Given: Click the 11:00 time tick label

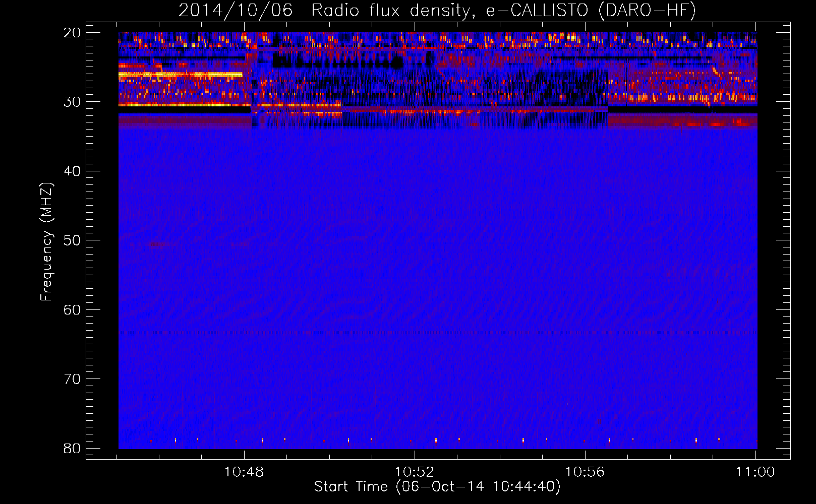Looking at the screenshot, I should (755, 472).
